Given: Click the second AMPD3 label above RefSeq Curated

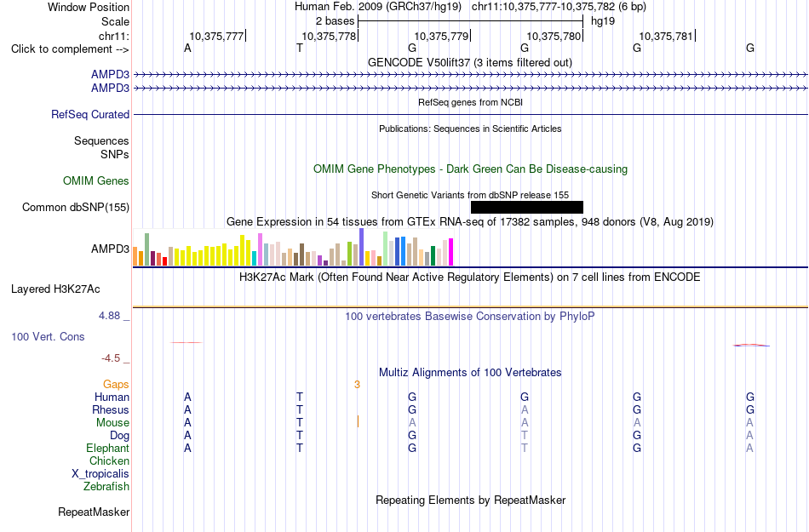Looking at the screenshot, I should [x=110, y=89].
